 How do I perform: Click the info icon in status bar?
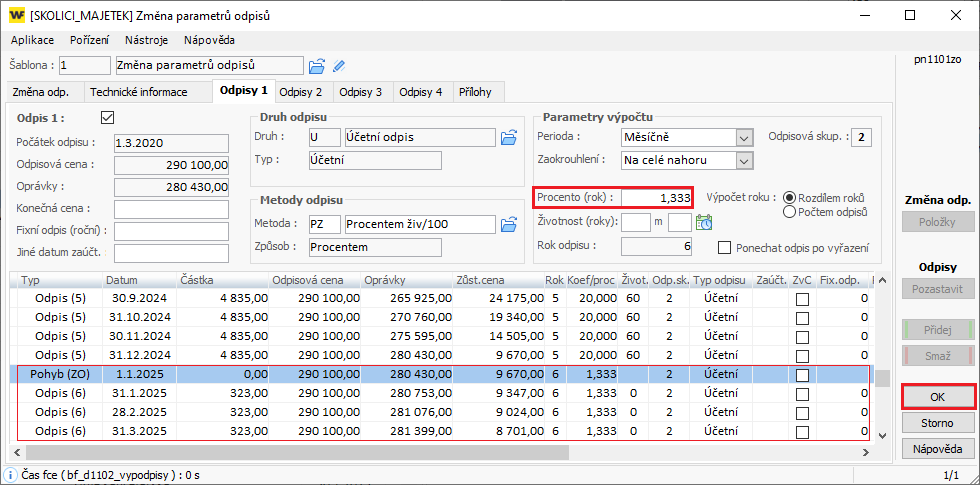click(x=9, y=476)
